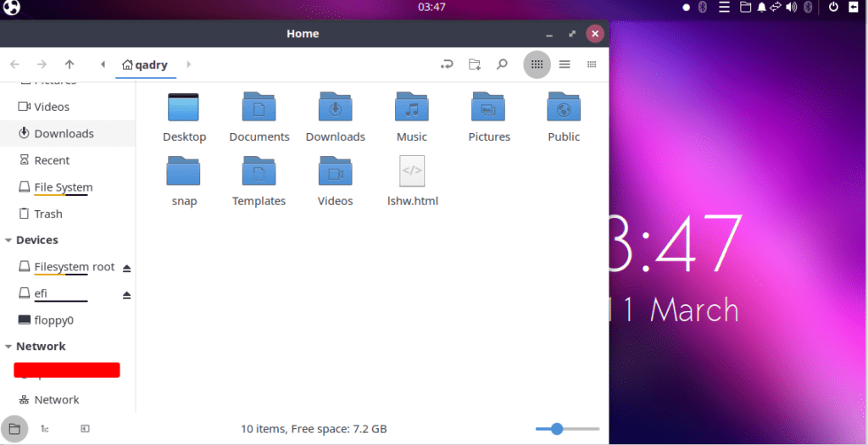This screenshot has width=868, height=445.
Task: Open the Raven sidebar with the arrow icon
Action: (x=853, y=7)
